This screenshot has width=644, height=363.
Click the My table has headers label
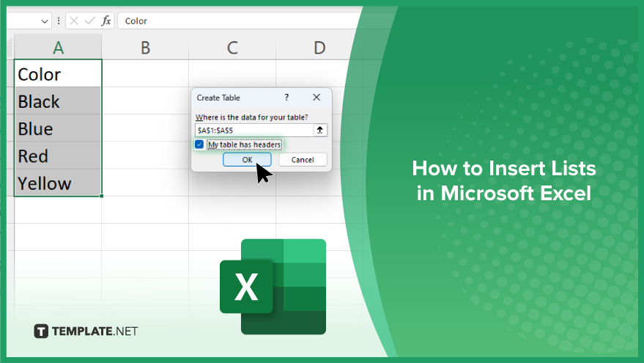point(245,144)
